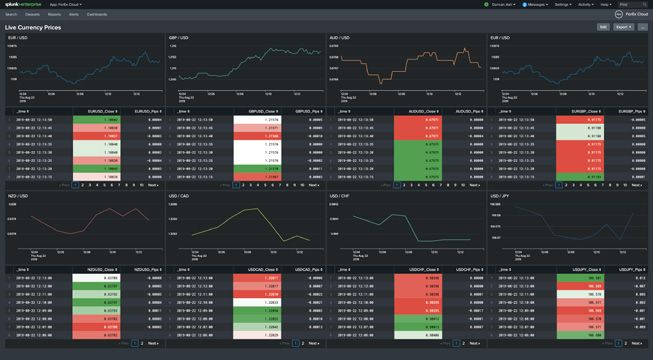Go to the Dashboards nav tab

[x=97, y=14]
